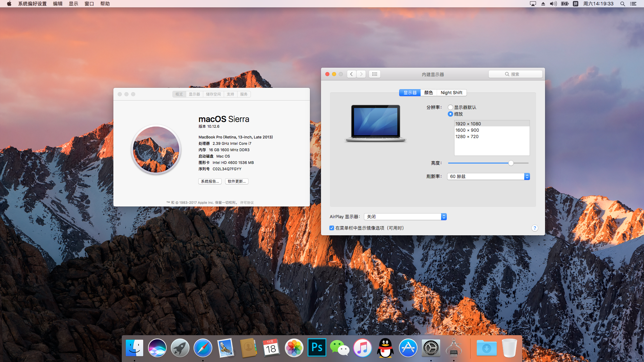This screenshot has width=644, height=362.
Task: Open Finder from the Dock
Action: coord(135,348)
